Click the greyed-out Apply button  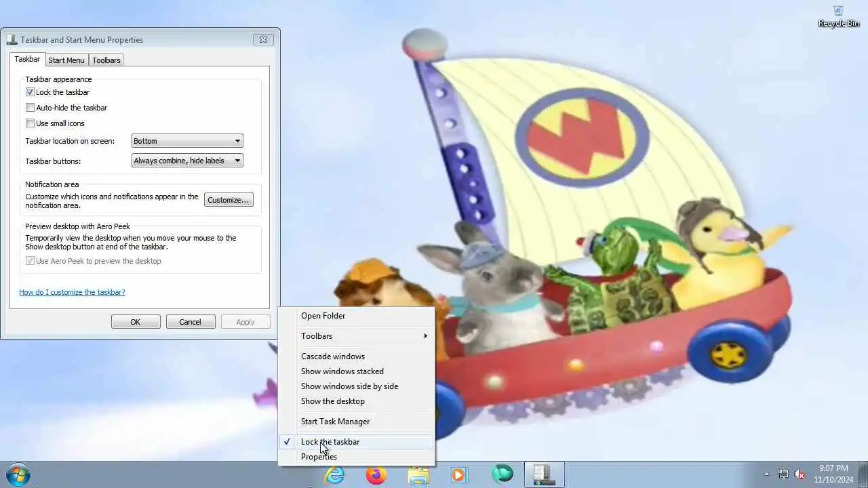245,322
